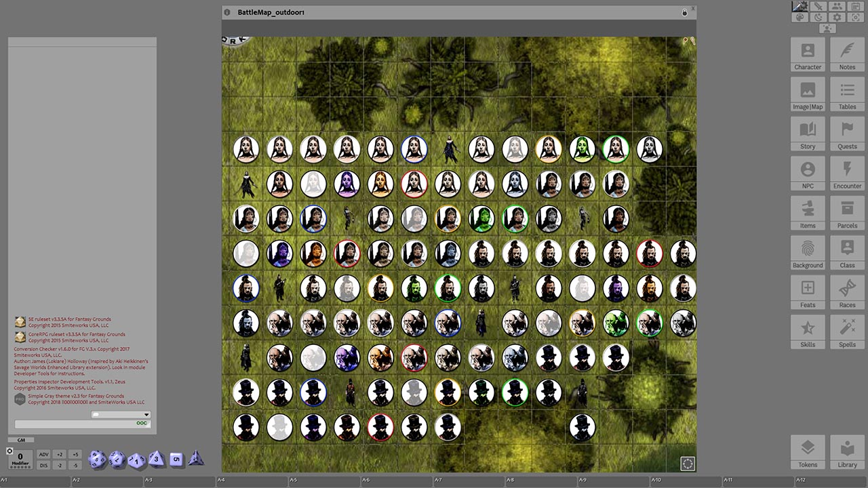This screenshot has height=488, width=868.
Task: Open the Tokens panel
Action: coord(807,452)
